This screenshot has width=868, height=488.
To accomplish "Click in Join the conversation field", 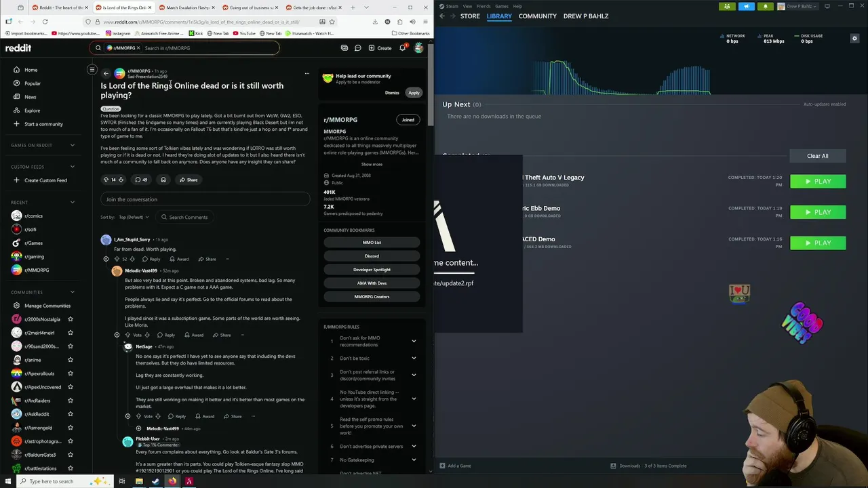I will coord(205,199).
